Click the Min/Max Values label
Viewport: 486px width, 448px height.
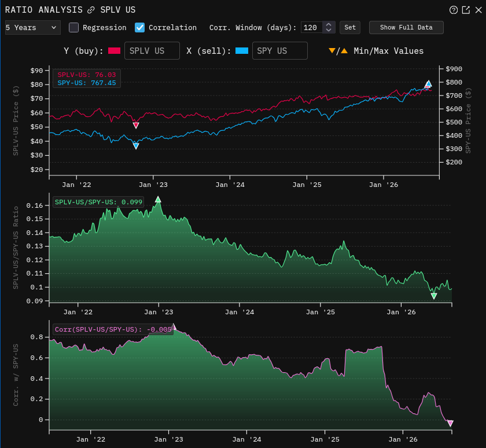[x=388, y=51]
